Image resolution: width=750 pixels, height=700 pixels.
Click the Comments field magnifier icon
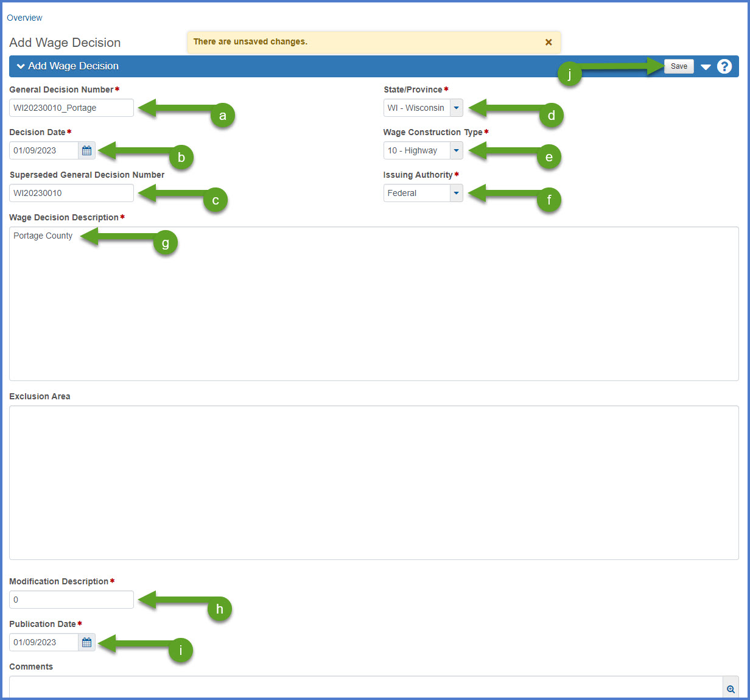tap(731, 689)
